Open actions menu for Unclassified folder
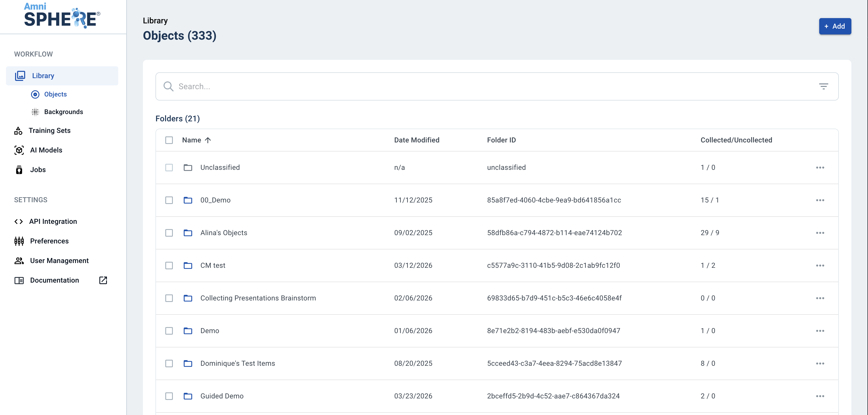868x415 pixels. coord(820,168)
